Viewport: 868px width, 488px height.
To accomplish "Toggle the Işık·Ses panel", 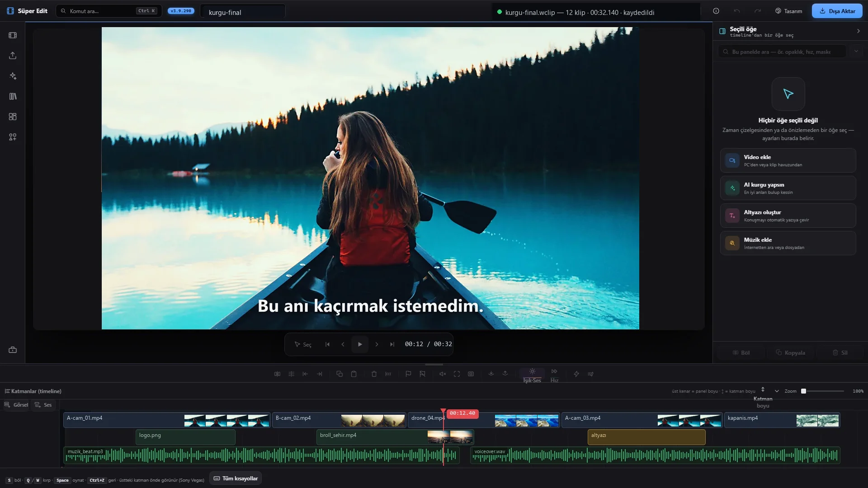I will click(532, 375).
